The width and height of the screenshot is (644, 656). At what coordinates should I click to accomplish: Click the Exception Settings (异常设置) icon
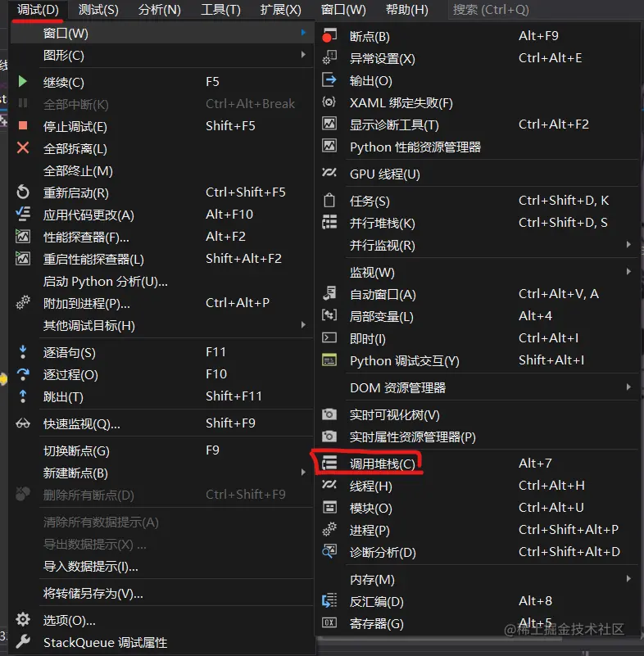[x=329, y=57]
